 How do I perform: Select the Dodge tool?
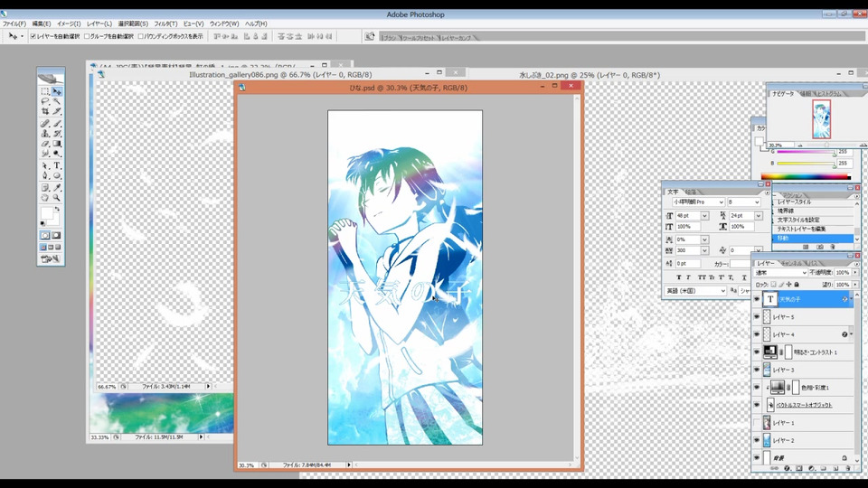coord(56,154)
